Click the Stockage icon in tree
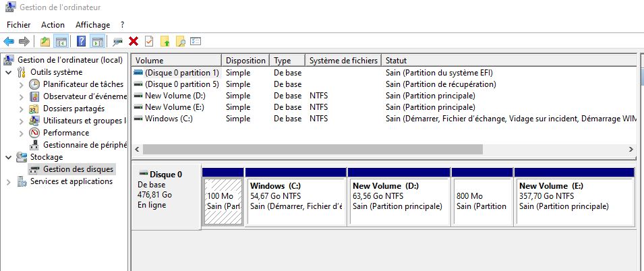Screen dimensions: 644x271 22,157
